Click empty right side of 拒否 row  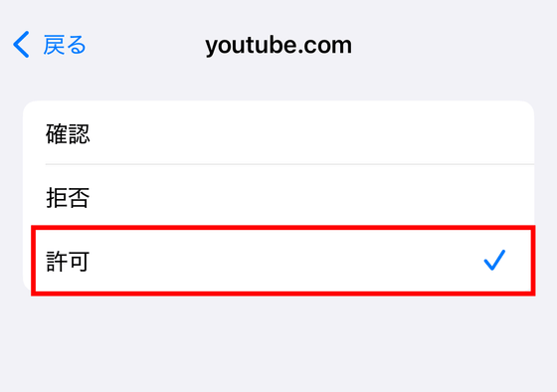(391, 196)
